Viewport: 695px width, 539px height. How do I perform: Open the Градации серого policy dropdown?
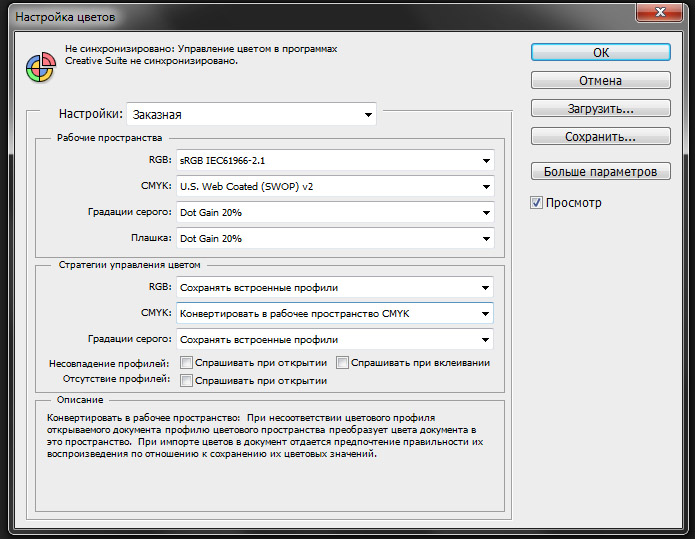335,340
